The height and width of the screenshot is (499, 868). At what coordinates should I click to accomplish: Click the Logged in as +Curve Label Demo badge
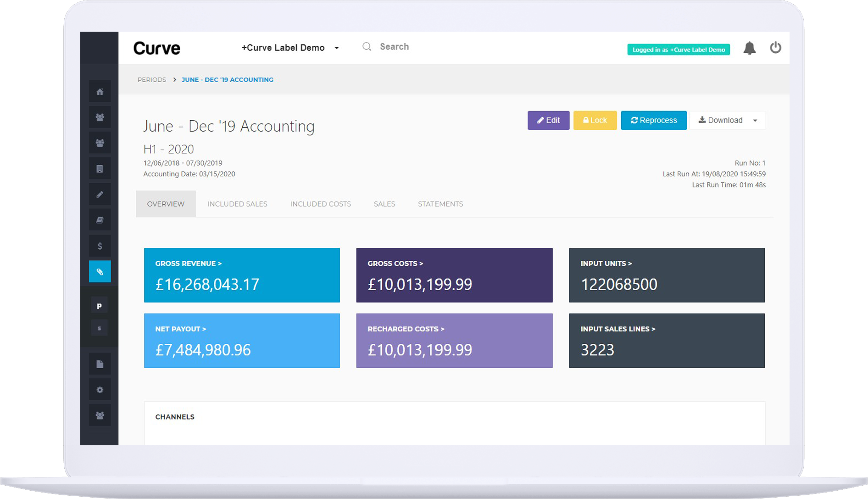pyautogui.click(x=679, y=50)
